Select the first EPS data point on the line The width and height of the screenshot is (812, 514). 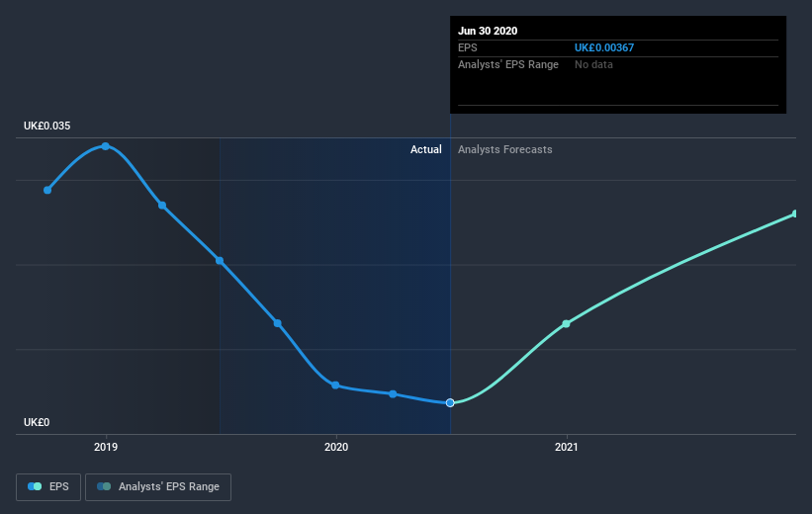point(47,190)
